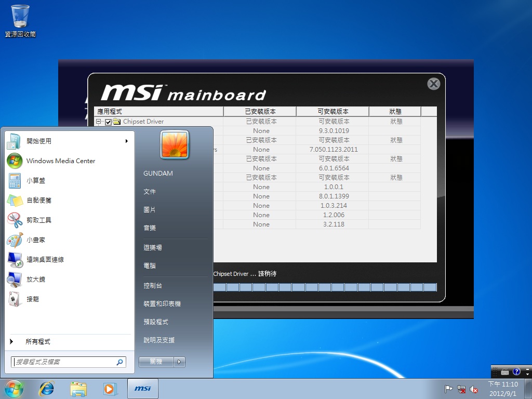Open Windows Explorer from the taskbar
The width and height of the screenshot is (532, 399).
tap(78, 389)
